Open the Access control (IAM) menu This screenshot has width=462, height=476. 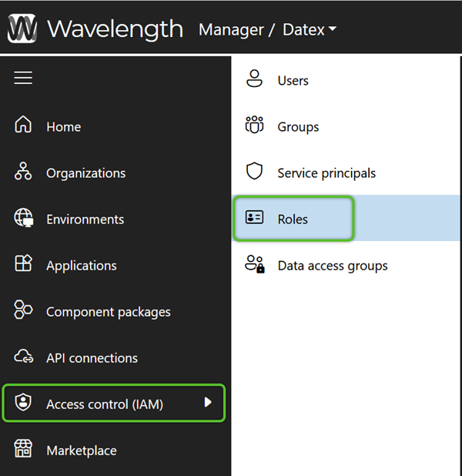pyautogui.click(x=114, y=403)
